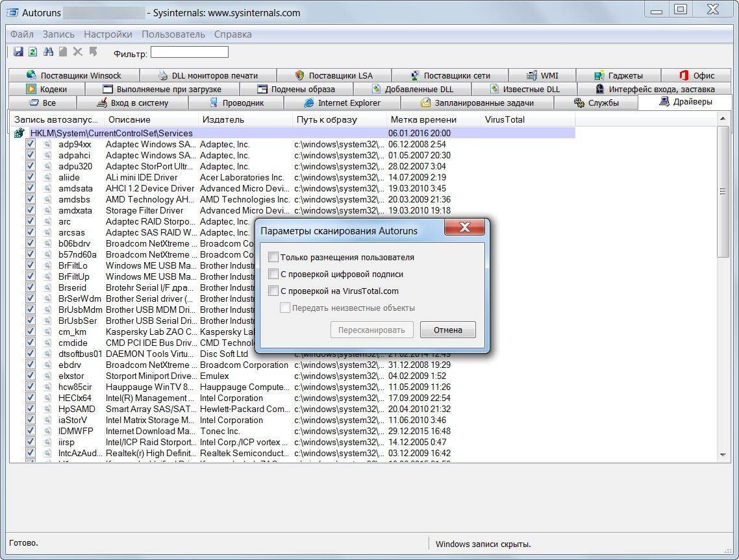Screen dimensions: 739x560
Task: Open the Файл menu
Action: pos(21,34)
